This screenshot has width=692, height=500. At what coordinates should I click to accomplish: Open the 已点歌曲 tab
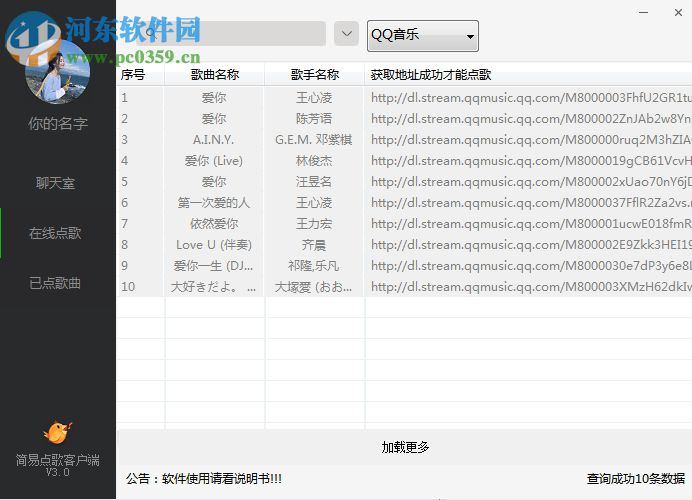[x=56, y=283]
